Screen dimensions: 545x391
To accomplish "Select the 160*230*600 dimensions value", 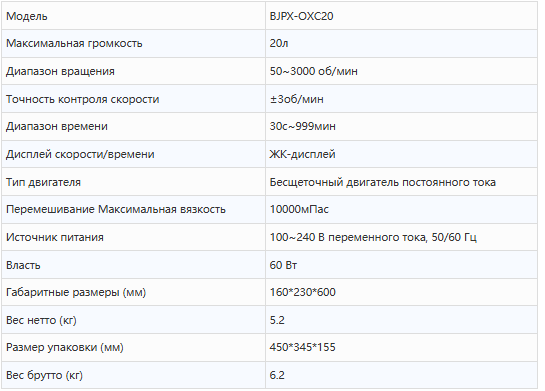I will (302, 292).
